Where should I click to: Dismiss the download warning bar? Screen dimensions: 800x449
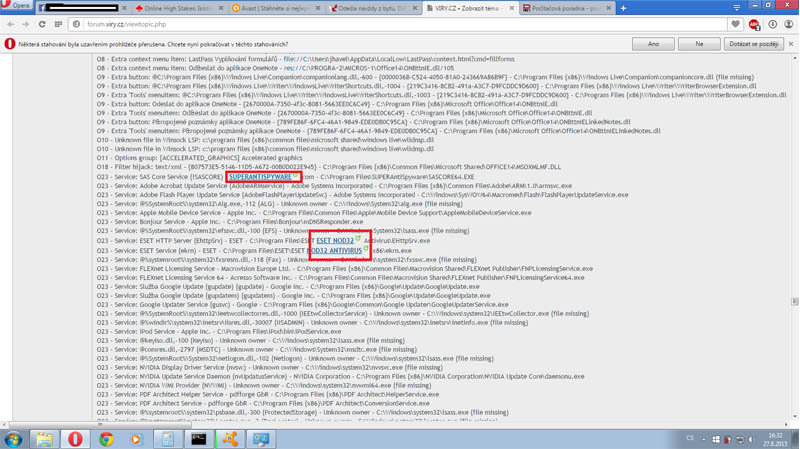[791, 44]
